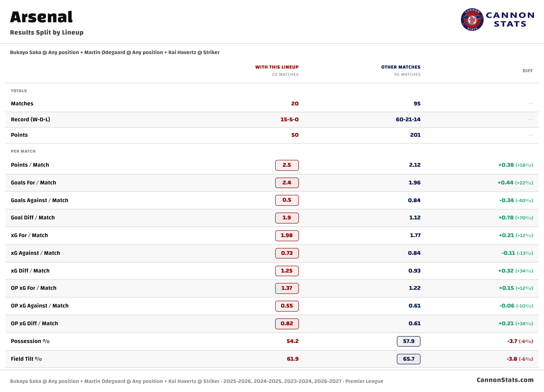Select the "1.96" goals for value

click(414, 183)
